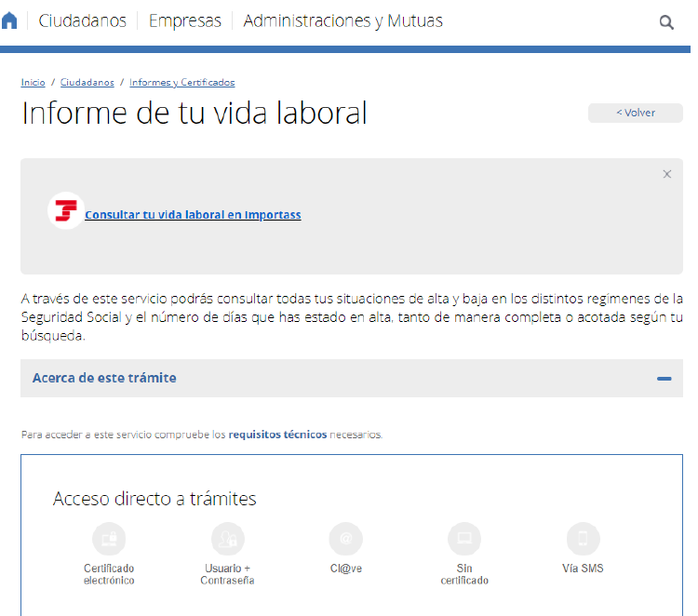Collapse the Acerca de este trámite section
Viewport: 698px width, 616px height.
352,379
